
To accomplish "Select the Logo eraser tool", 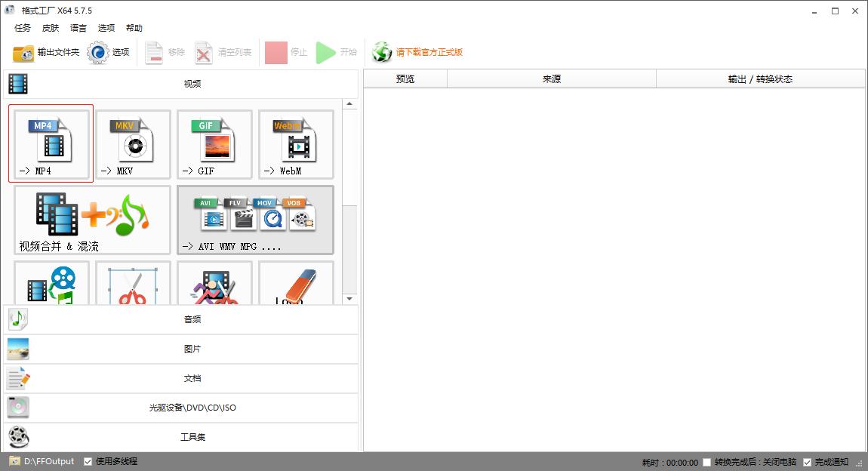I will pyautogui.click(x=296, y=283).
